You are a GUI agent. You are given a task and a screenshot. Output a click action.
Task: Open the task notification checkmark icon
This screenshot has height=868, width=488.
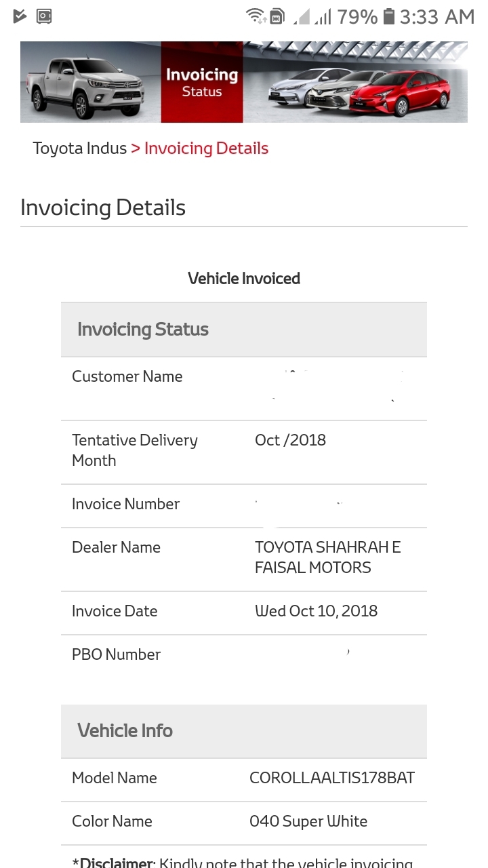coord(20,16)
